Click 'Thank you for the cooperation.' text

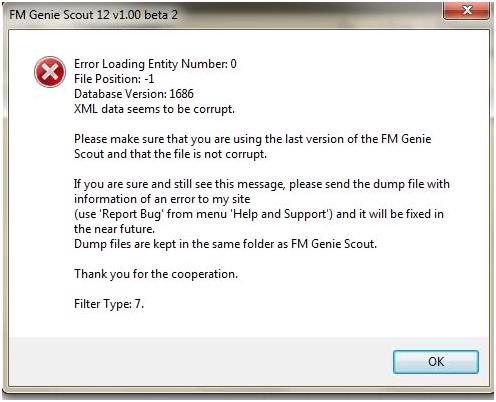coord(156,274)
